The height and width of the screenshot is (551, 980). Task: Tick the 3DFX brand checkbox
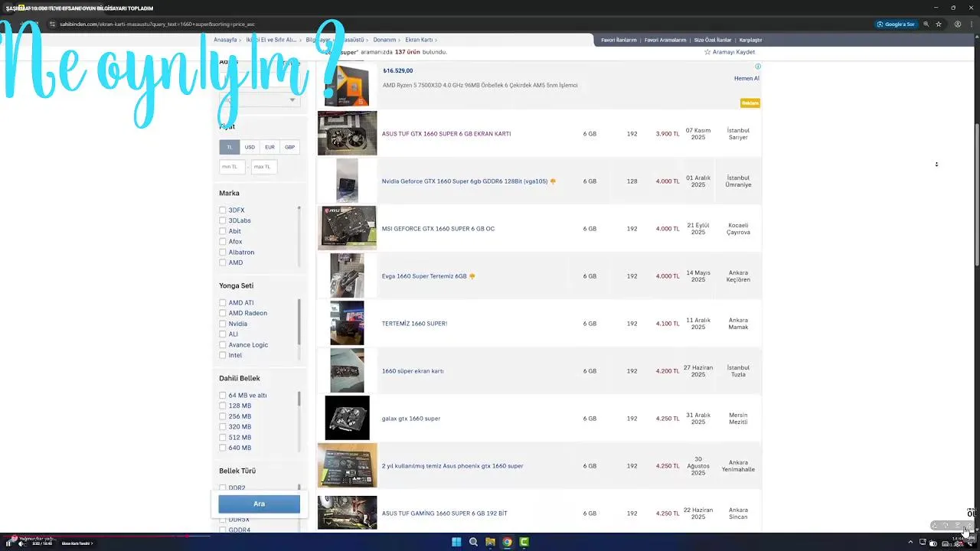click(x=223, y=210)
